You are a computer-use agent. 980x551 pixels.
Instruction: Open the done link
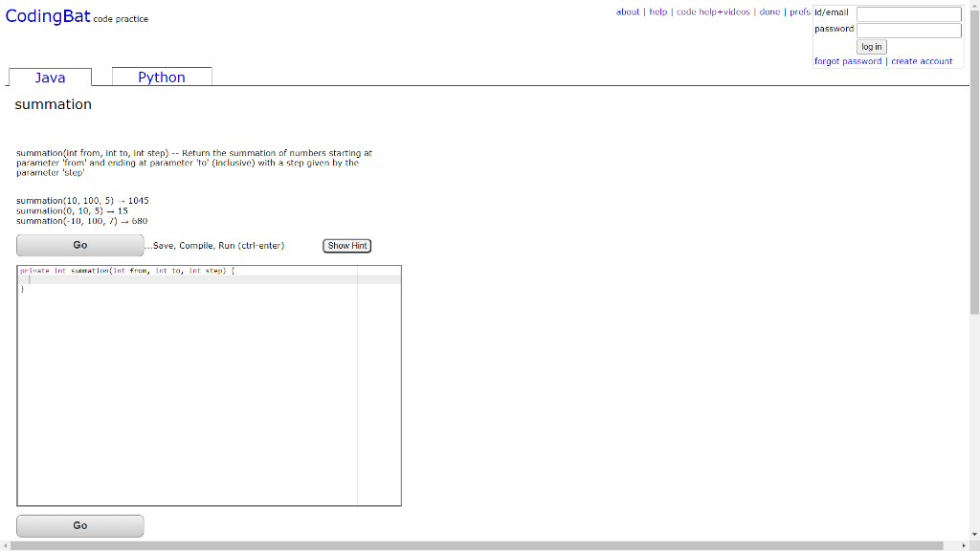[x=769, y=11]
